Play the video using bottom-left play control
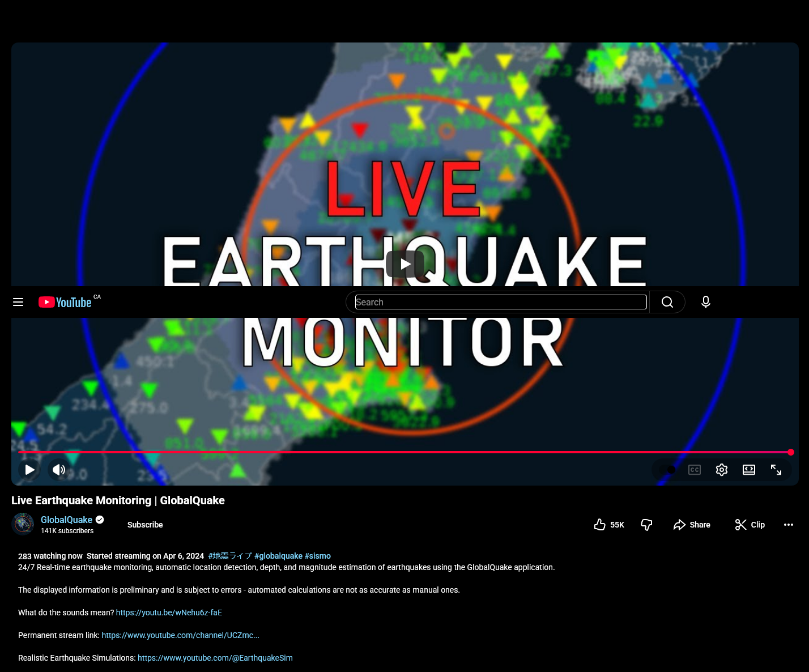Viewport: 809px width, 672px height. tap(29, 470)
